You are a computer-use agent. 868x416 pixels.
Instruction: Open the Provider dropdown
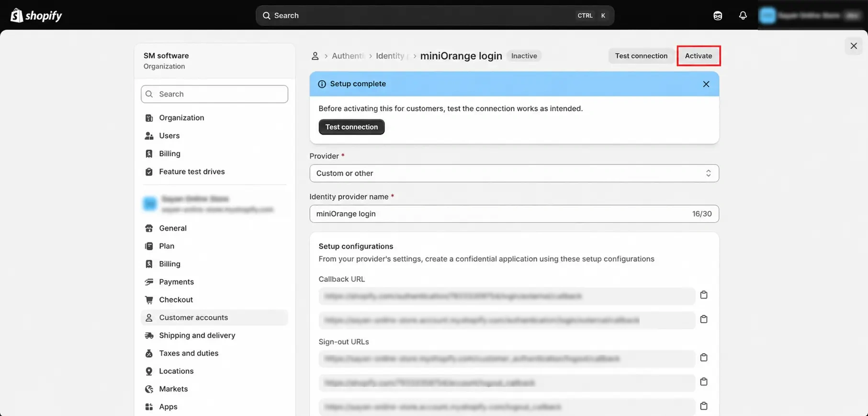(514, 173)
